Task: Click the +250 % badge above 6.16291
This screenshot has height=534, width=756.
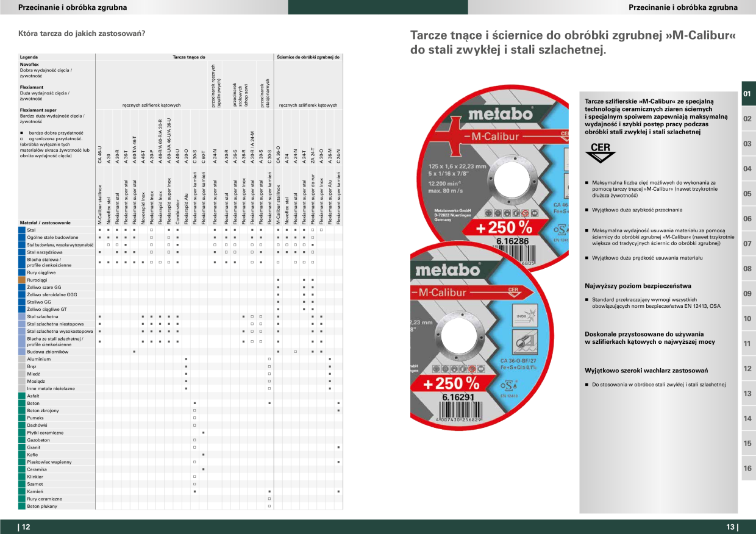Action: click(453, 384)
